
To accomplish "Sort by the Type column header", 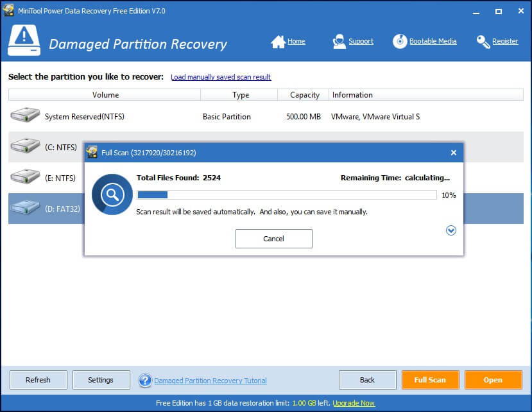I will click(x=239, y=95).
